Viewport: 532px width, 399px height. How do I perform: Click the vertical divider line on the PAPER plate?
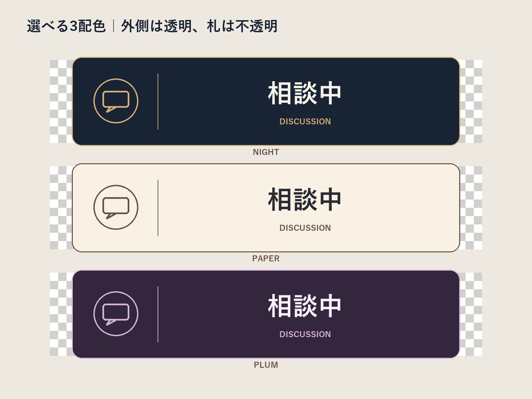[158, 208]
